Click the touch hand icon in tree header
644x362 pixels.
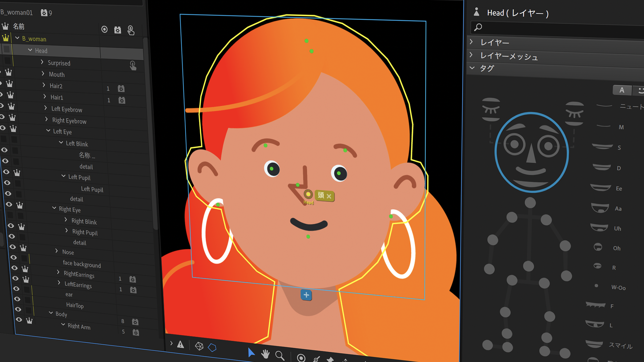pyautogui.click(x=131, y=30)
